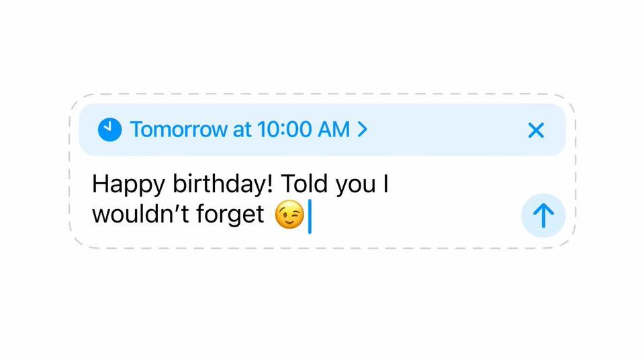The width and height of the screenshot is (644, 355).
Task: Remove the scheduled time with the X
Action: pos(536,130)
